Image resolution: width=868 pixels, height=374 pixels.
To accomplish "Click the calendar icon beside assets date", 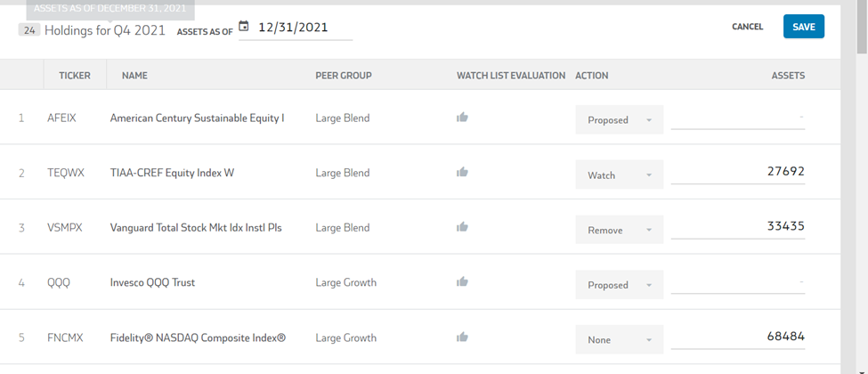I will click(244, 27).
